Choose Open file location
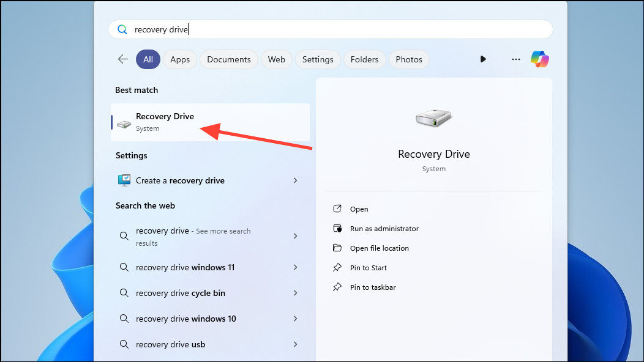Screen dimensions: 644x362 [x=380, y=248]
